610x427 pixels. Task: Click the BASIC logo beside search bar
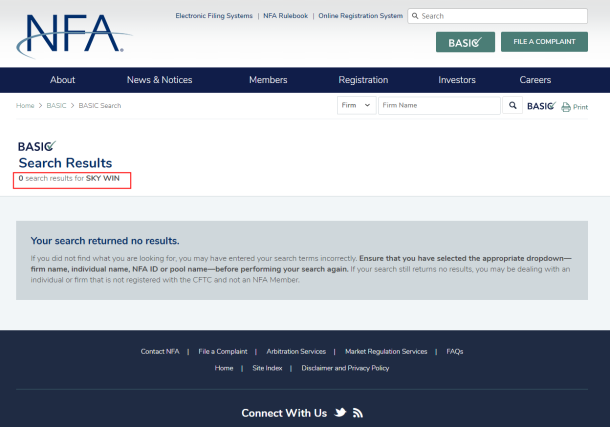coord(540,105)
